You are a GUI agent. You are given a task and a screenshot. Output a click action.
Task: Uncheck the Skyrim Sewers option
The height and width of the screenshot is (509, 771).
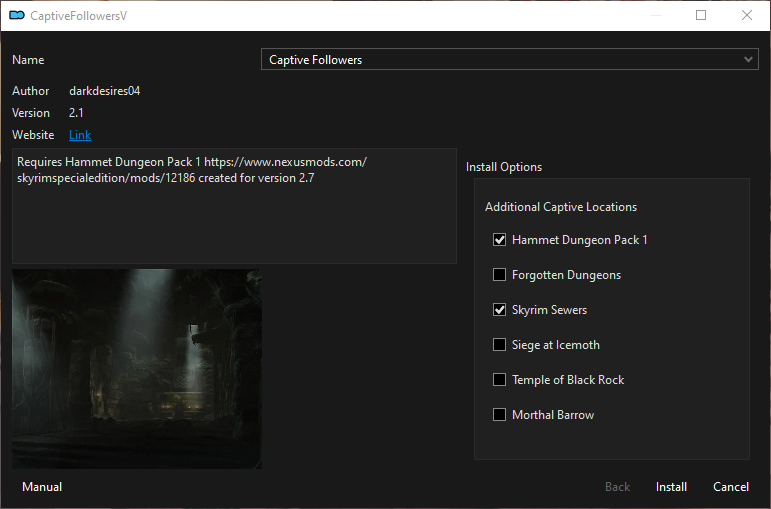tap(500, 310)
